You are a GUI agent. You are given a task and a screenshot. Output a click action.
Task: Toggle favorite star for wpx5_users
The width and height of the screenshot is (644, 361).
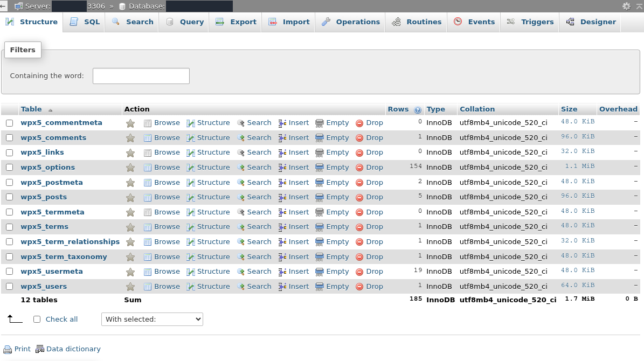(x=130, y=287)
